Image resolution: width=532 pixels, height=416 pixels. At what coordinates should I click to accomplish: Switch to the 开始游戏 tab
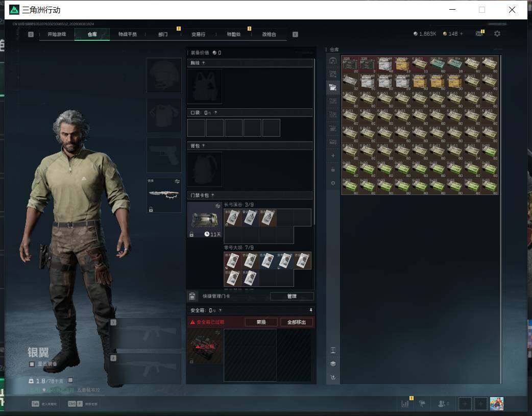[x=57, y=34]
